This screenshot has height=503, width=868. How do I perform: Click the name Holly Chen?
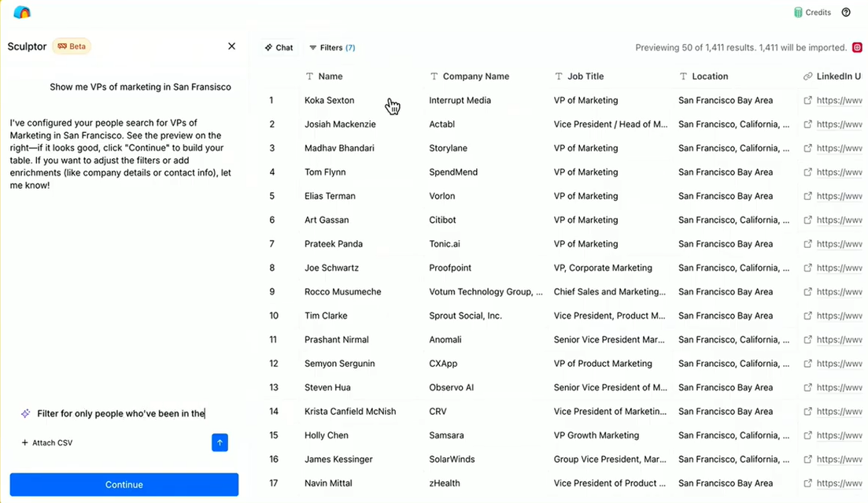click(x=326, y=435)
